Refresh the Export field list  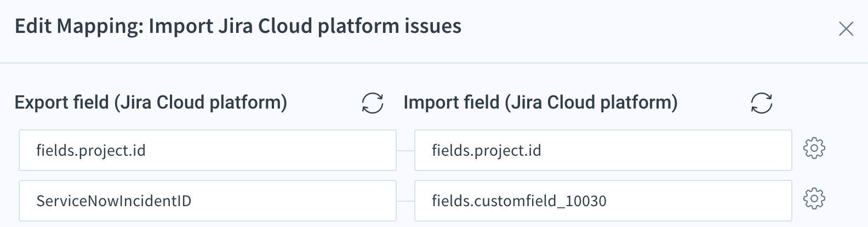(x=373, y=103)
